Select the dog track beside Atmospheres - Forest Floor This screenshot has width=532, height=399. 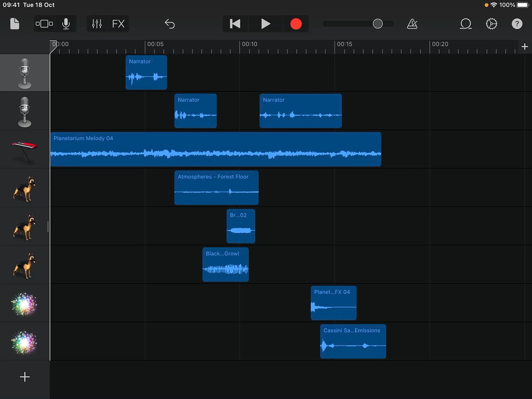pyautogui.click(x=25, y=188)
